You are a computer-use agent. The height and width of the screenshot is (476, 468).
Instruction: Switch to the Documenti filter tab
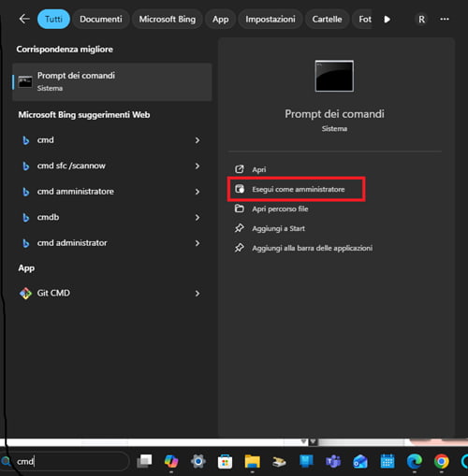tap(101, 19)
